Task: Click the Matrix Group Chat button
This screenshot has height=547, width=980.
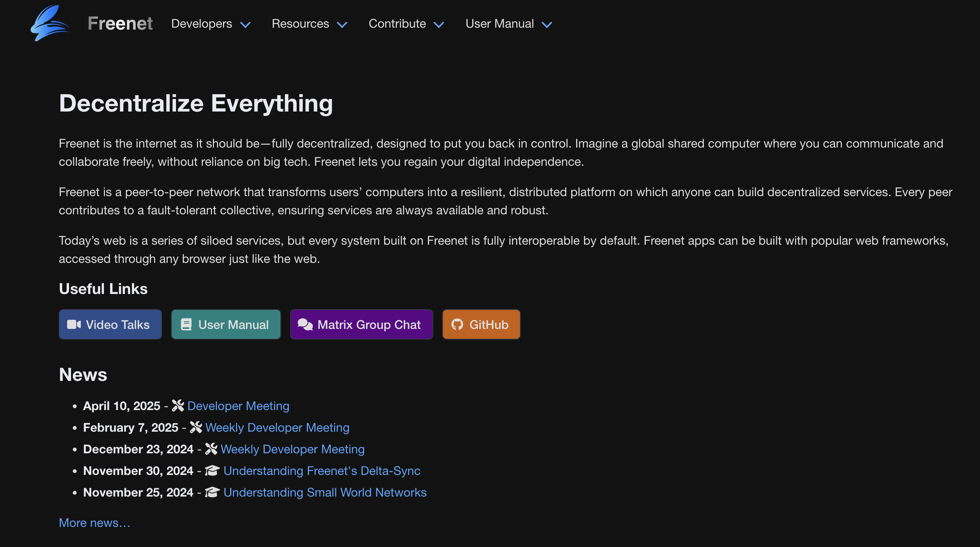Action: pos(361,324)
